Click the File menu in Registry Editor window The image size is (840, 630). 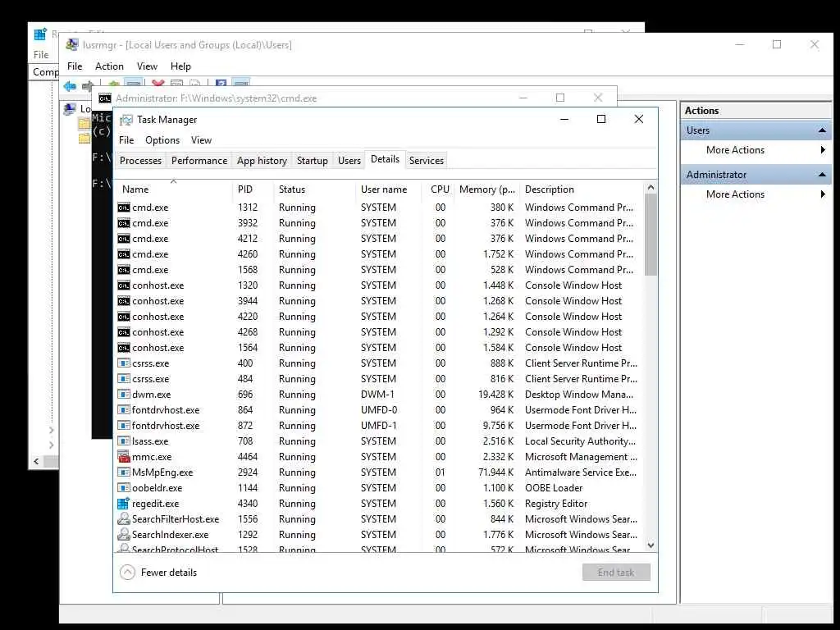[41, 55]
